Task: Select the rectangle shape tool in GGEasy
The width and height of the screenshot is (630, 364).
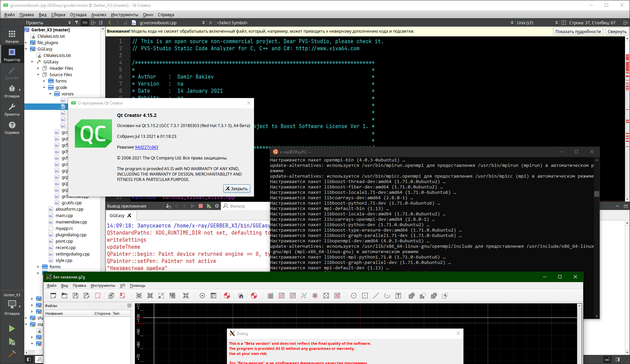Action: (x=365, y=296)
